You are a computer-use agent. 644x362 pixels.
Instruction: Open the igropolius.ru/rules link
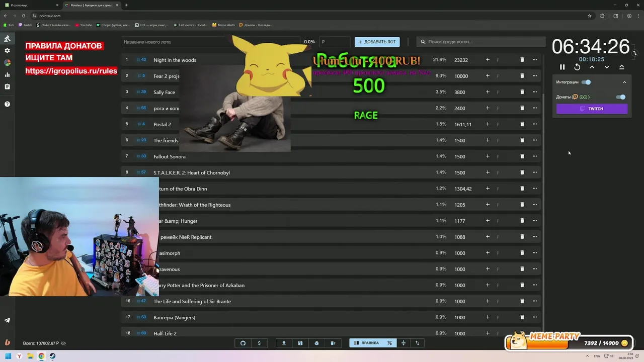(x=71, y=71)
